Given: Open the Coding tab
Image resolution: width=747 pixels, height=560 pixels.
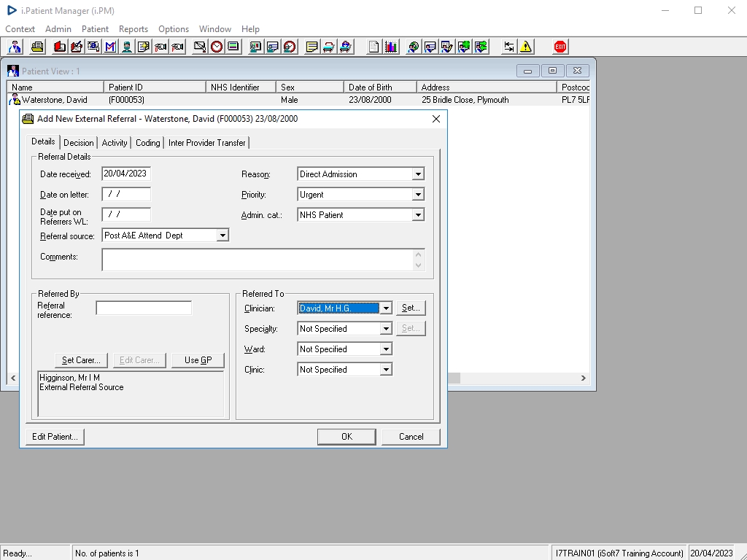Looking at the screenshot, I should point(147,143).
